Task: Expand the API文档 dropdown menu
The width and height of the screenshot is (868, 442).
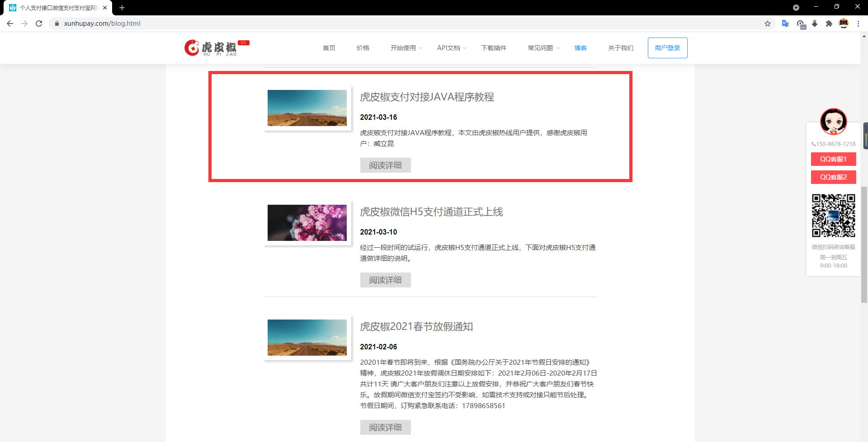Action: [451, 48]
